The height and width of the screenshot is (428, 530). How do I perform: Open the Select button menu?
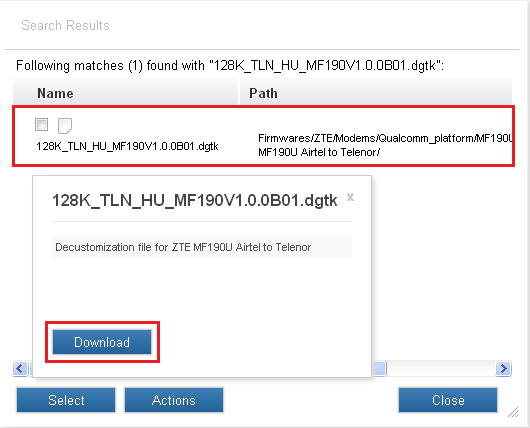coord(66,400)
